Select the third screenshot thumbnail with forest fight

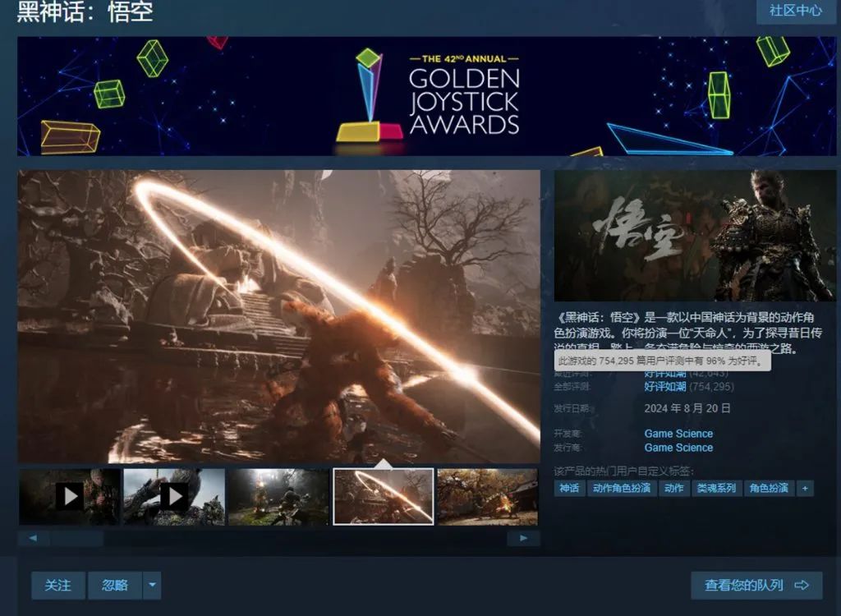279,497
